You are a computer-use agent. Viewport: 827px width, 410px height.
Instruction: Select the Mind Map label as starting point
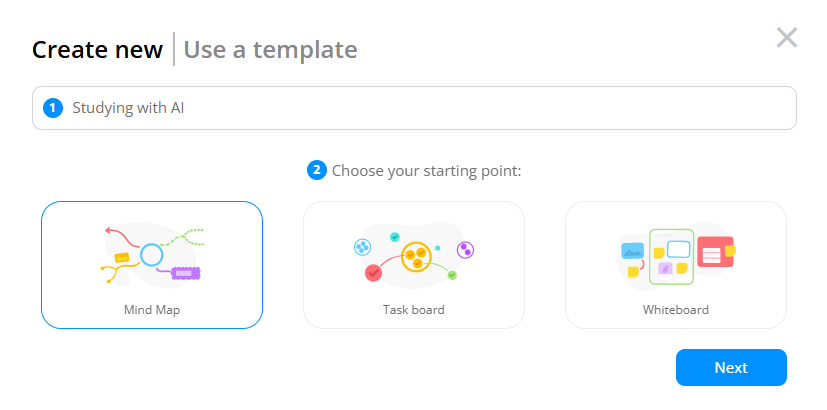(x=152, y=310)
